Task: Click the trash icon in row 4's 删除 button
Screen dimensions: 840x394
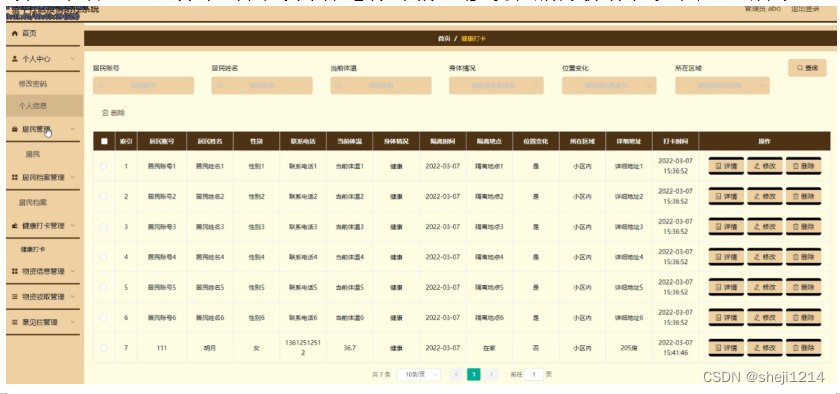Action: [796, 257]
